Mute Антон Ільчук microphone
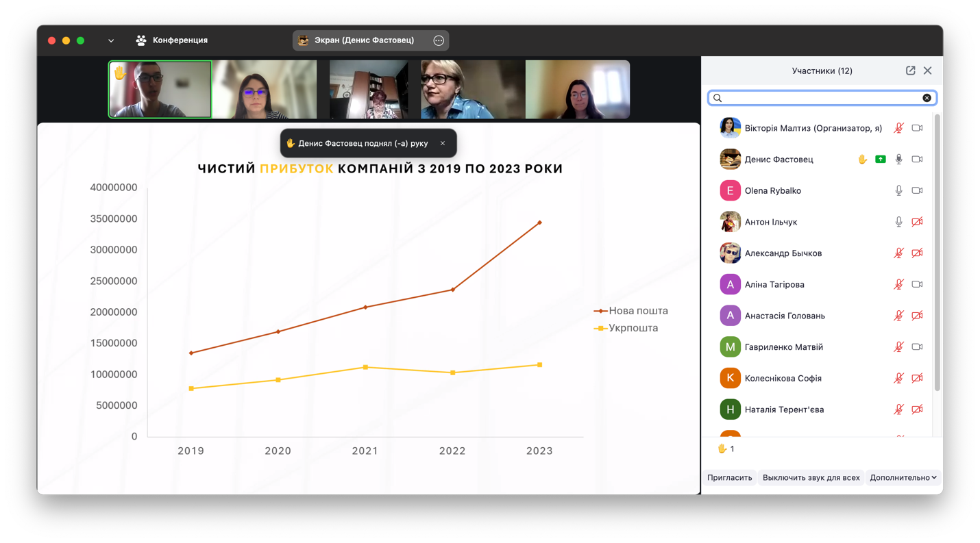980x543 pixels. 898,222
